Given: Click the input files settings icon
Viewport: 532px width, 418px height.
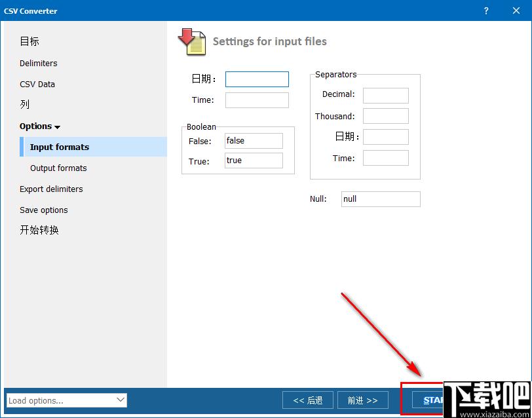Looking at the screenshot, I should tap(192, 41).
